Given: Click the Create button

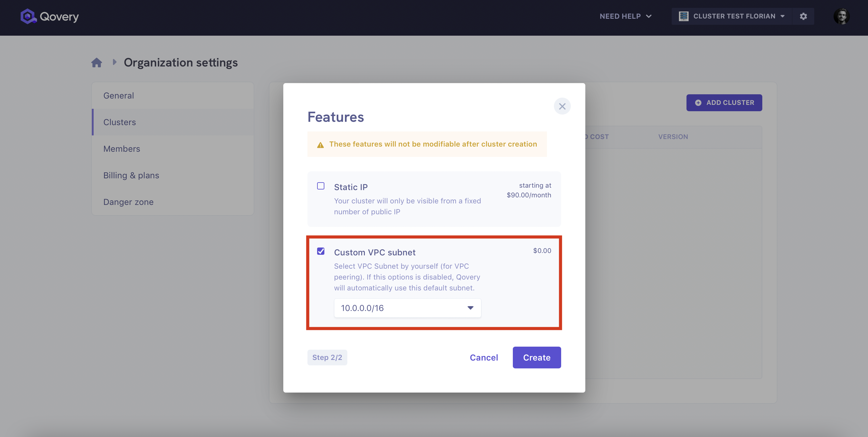Looking at the screenshot, I should [537, 358].
